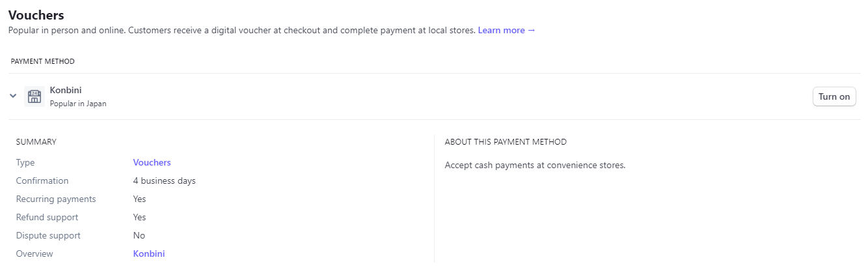Image resolution: width=868 pixels, height=275 pixels.
Task: Select the 4 business days confirmation value
Action: coord(165,181)
